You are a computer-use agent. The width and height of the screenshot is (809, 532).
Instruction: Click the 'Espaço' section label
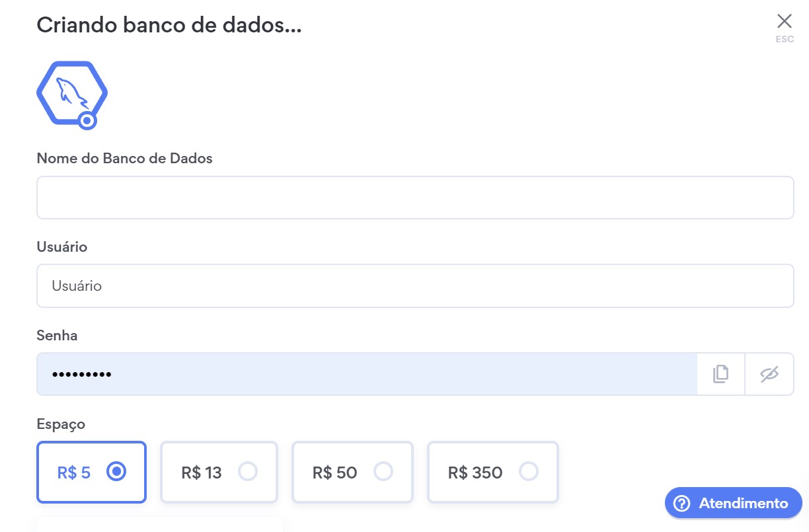61,424
